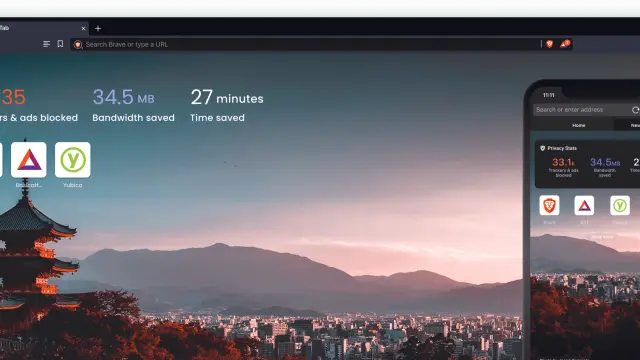
Task: Click the bookmark icon in toolbar
Action: tap(60, 44)
